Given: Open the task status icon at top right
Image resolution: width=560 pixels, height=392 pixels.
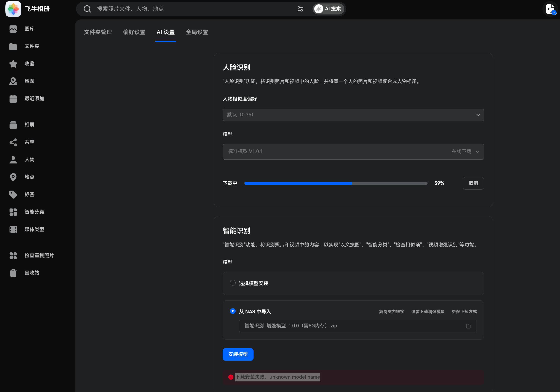Looking at the screenshot, I should pyautogui.click(x=550, y=9).
